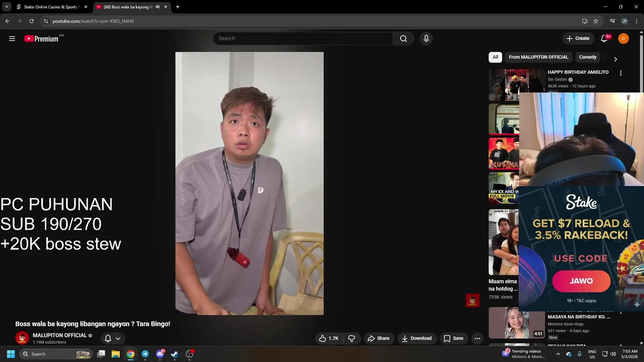Open options for HAPPY BIRTHDAY AMIELITO video
This screenshot has width=644, height=362.
(x=620, y=73)
